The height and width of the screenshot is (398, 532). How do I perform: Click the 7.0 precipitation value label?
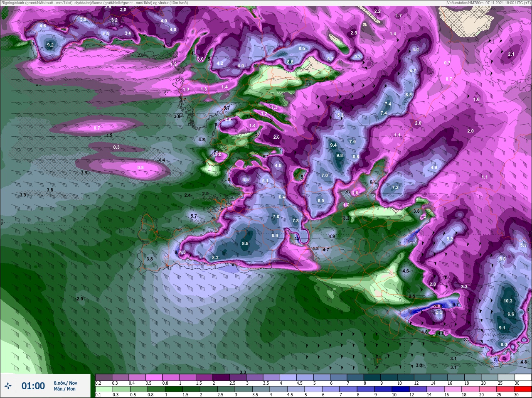pyautogui.click(x=325, y=175)
